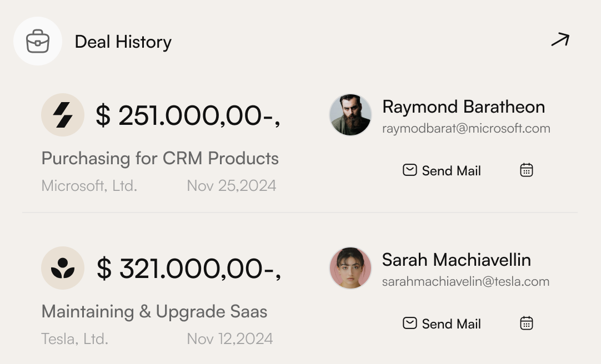Click the briefcase Deal History icon

click(x=38, y=41)
